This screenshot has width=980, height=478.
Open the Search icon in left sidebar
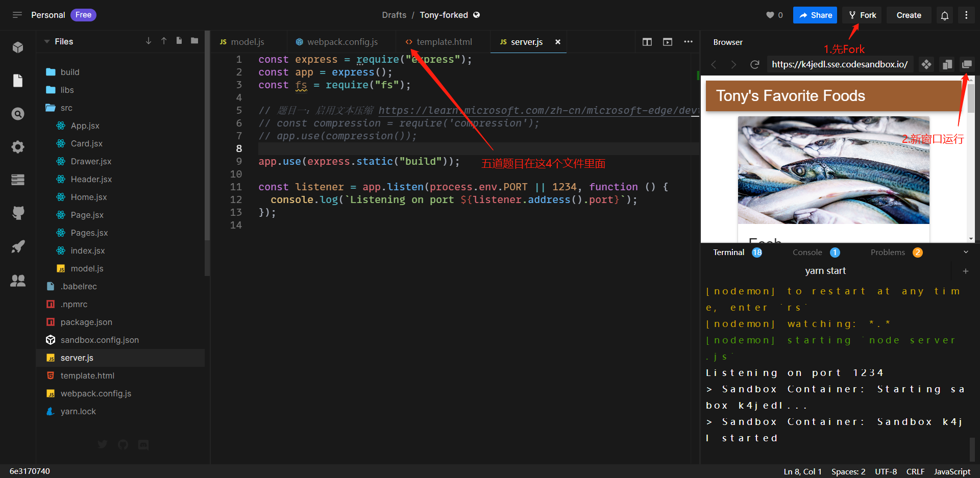coord(18,114)
